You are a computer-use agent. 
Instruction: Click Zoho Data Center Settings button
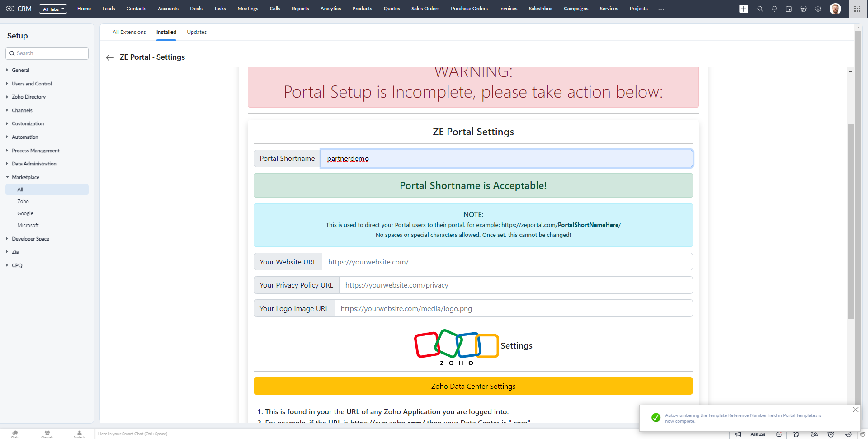coord(473,386)
